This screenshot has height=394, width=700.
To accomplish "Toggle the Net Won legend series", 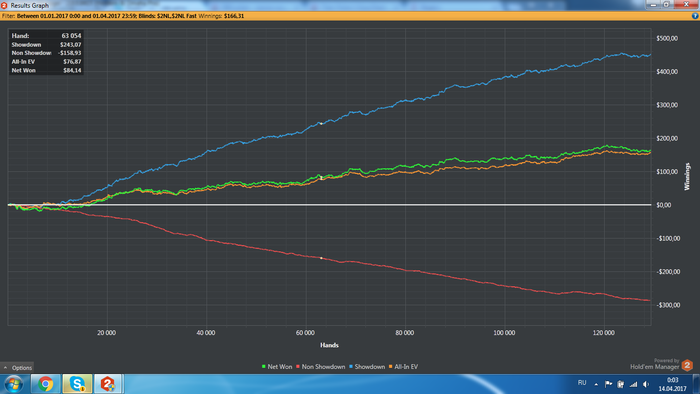I will click(x=277, y=367).
